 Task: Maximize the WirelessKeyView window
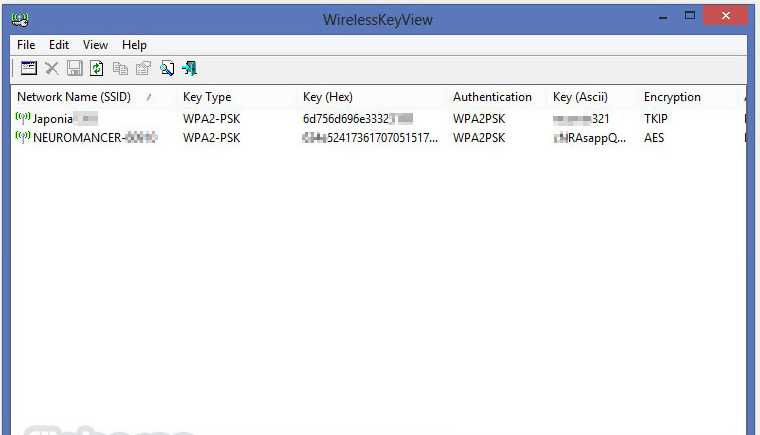[690, 16]
